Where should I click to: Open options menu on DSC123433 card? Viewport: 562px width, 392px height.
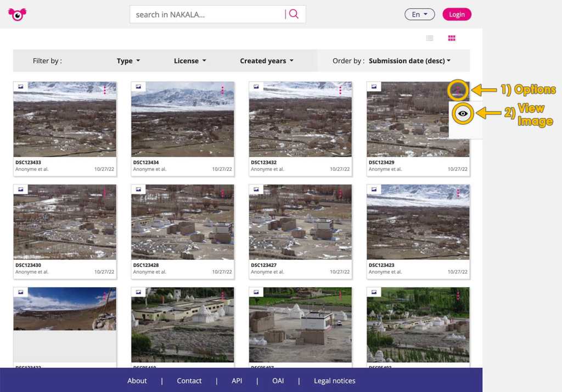point(104,90)
